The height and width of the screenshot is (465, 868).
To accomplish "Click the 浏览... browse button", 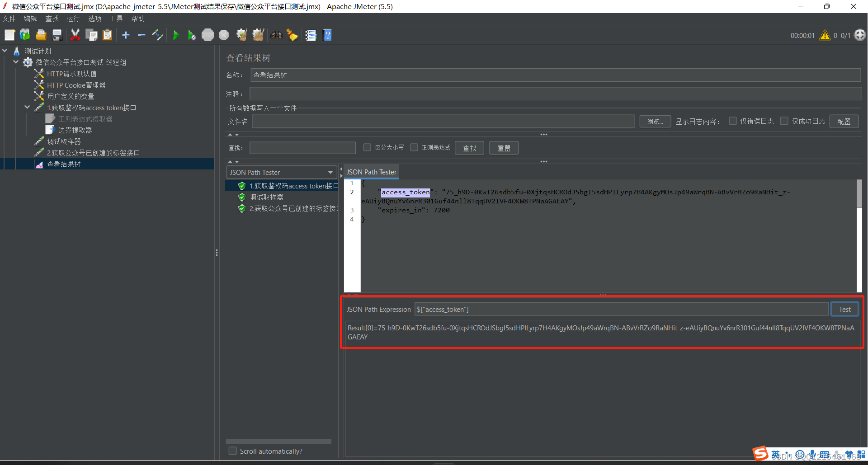I will click(x=655, y=122).
